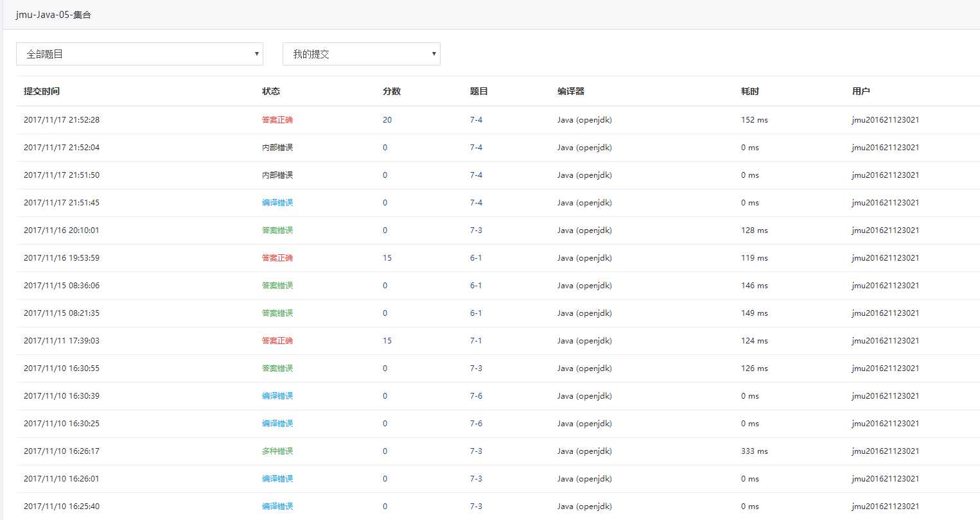
Task: Select the timestamp 2017/11/16 20:10:01
Action: [62, 230]
